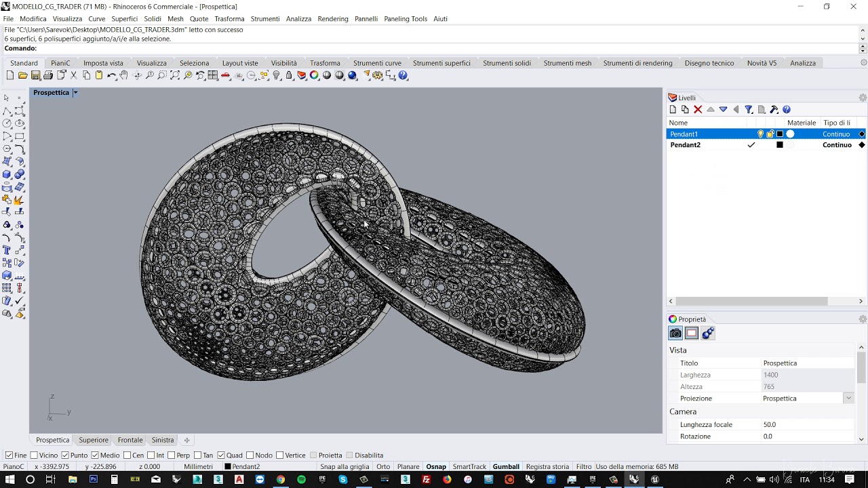Uncheck the Quad object snap
The height and width of the screenshot is (488, 868).
click(x=221, y=455)
